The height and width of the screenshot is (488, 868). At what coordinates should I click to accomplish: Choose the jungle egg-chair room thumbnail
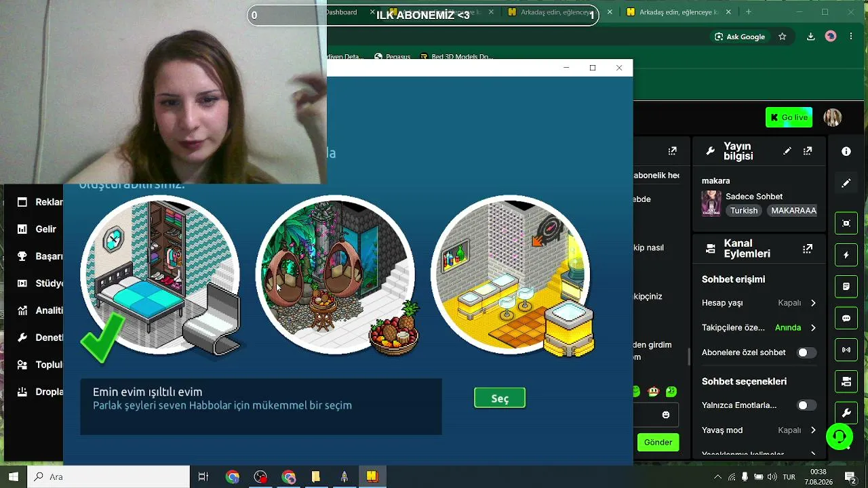[x=335, y=274]
